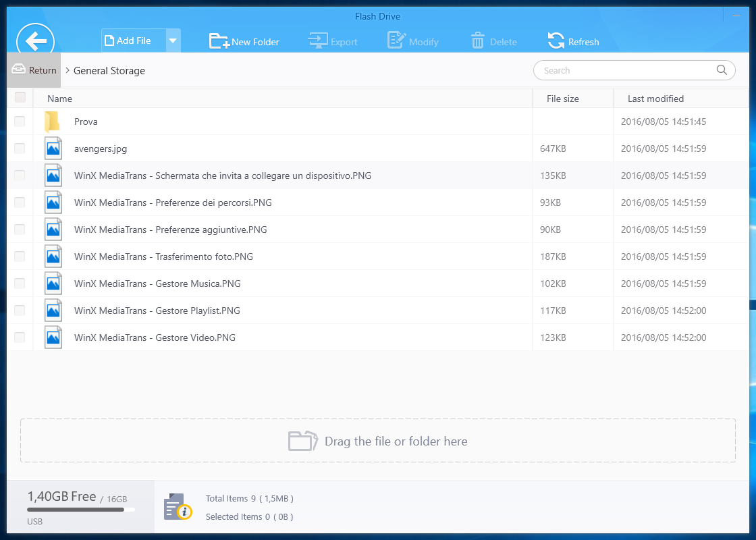Select Gestore Video.PNG file name

coord(155,337)
